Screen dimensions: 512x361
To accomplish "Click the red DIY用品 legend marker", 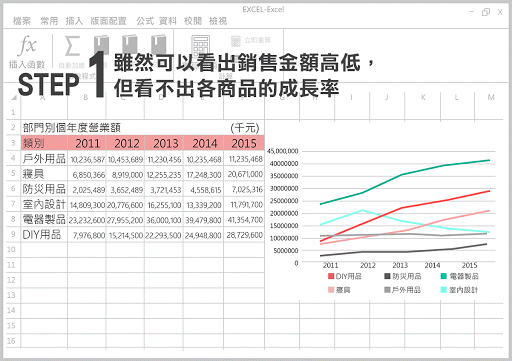I will tap(331, 276).
